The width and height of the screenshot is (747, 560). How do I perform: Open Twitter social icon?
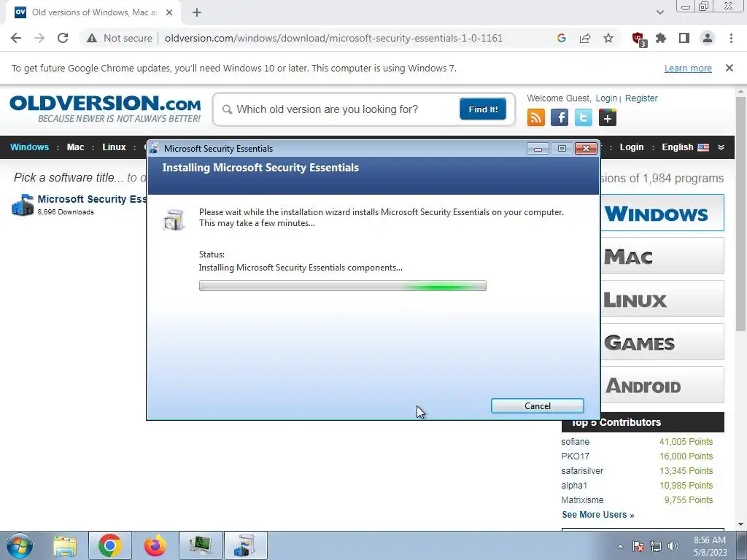tap(583, 117)
